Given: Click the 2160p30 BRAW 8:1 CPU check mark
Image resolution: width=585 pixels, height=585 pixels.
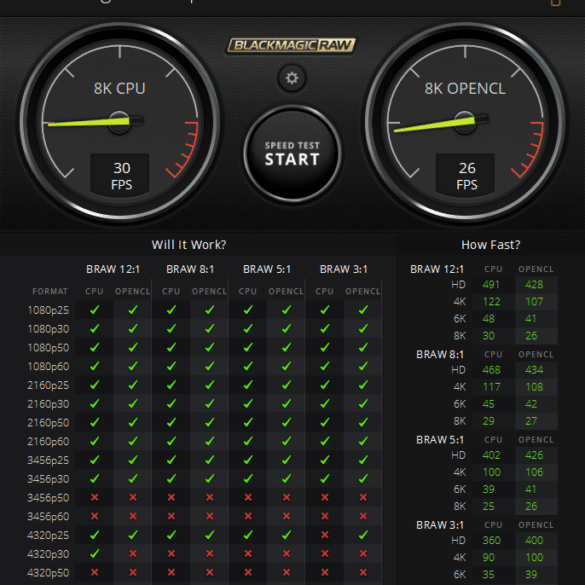Looking at the screenshot, I should (171, 403).
